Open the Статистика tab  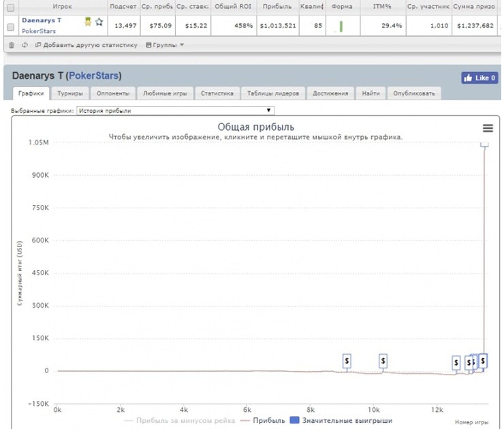tap(217, 93)
